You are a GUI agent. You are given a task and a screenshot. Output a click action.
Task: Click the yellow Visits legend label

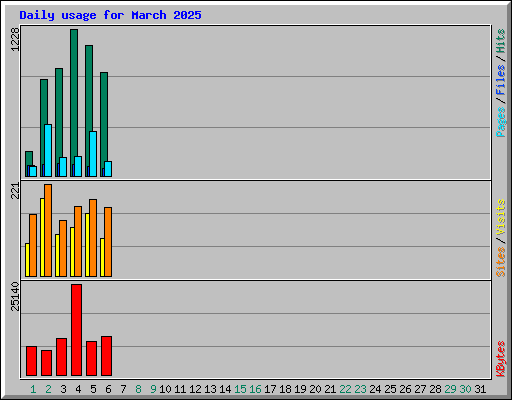pyautogui.click(x=501, y=217)
